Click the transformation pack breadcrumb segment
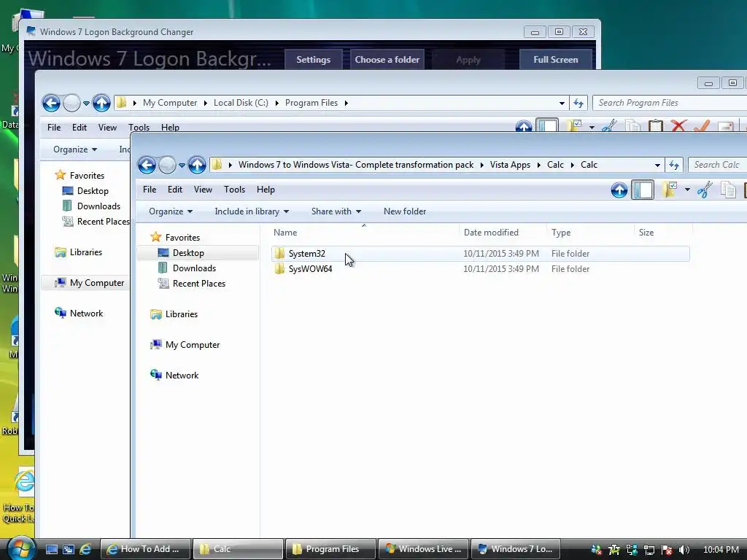This screenshot has height=560, width=747. [356, 165]
